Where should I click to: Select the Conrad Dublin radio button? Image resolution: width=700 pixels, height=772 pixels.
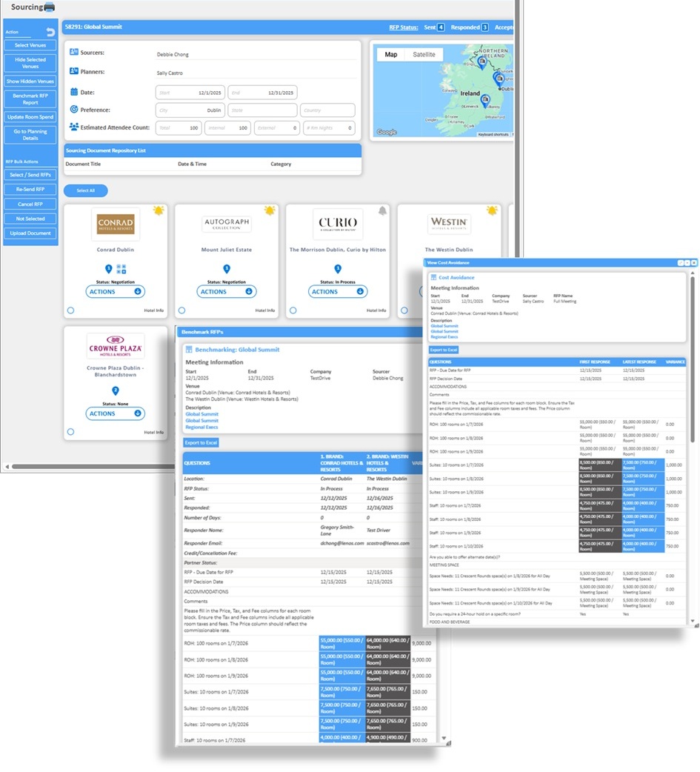tap(70, 310)
